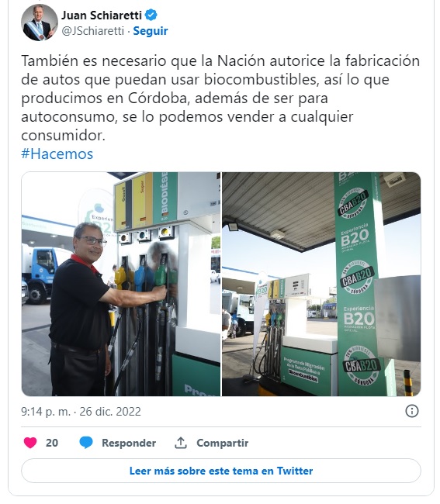Viewport: 440px width, 504px height.
Task: Click Leer más sobre este tema en Twitter
Action: (x=221, y=471)
